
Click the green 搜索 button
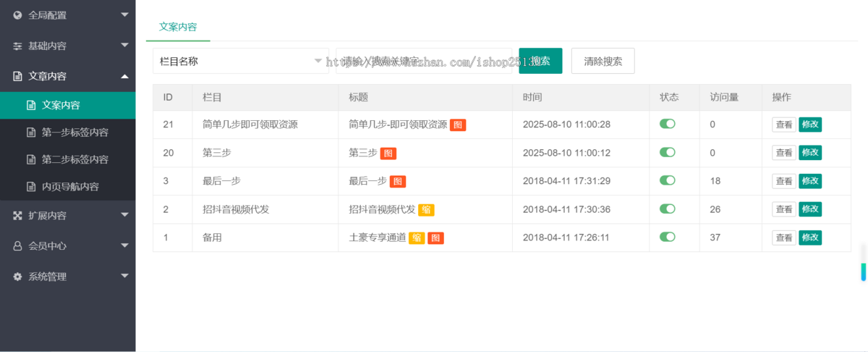click(540, 61)
